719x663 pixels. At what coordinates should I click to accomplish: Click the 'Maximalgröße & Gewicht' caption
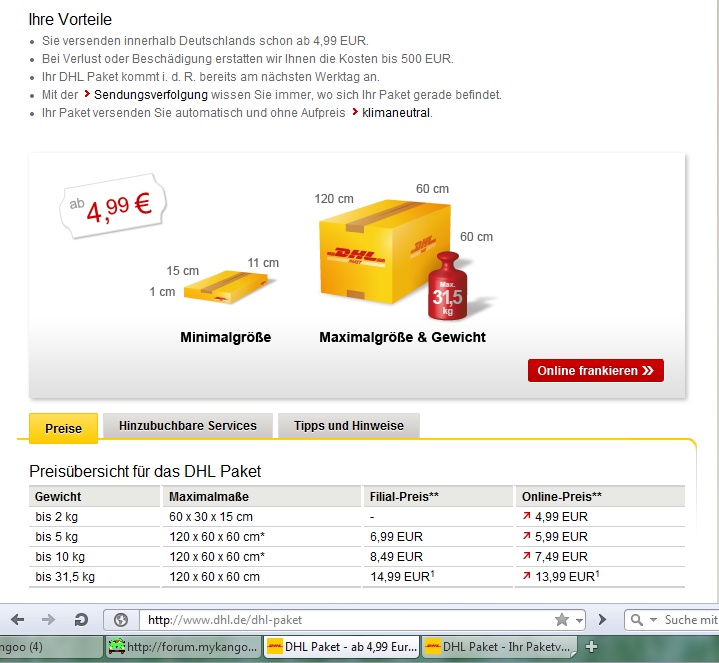click(x=403, y=337)
